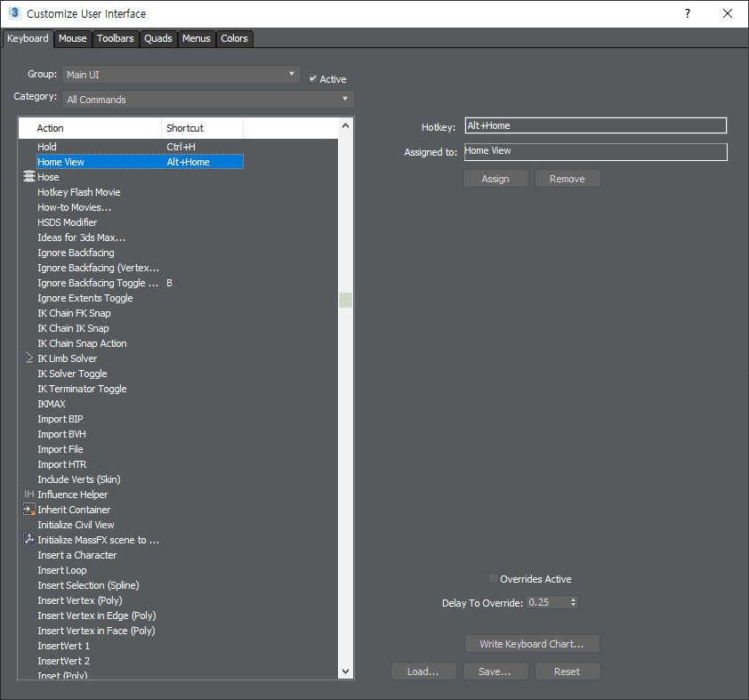Click the Assigned to field

point(596,152)
